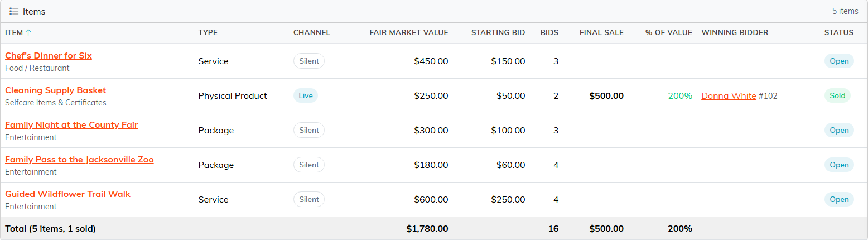Click Open status in Jacksonville Zoo row
This screenshot has width=868, height=240.
pyautogui.click(x=839, y=165)
